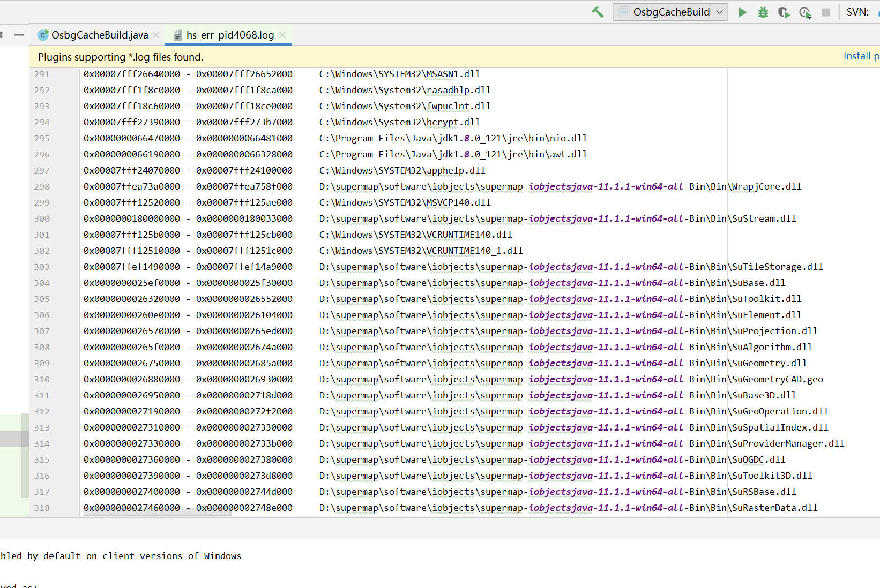880x588 pixels.
Task: Click the VCRUNTIME140_1.dll path entry
Action: [421, 251]
